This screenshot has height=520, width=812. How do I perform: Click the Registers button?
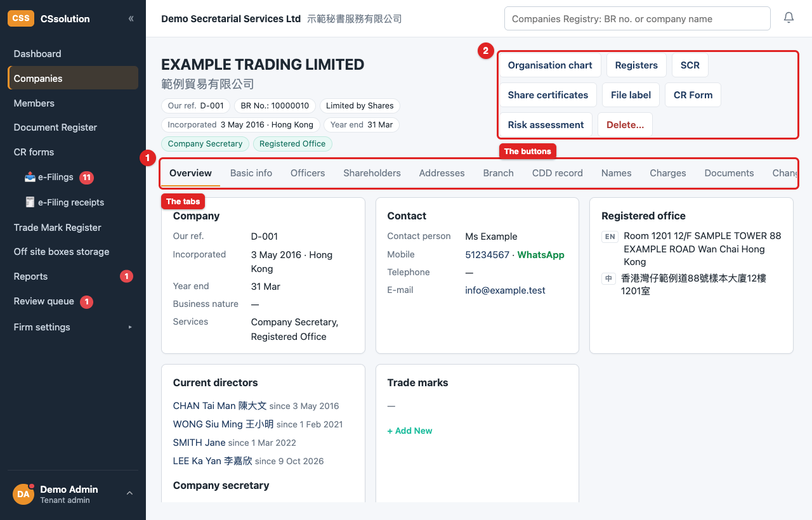(636, 65)
